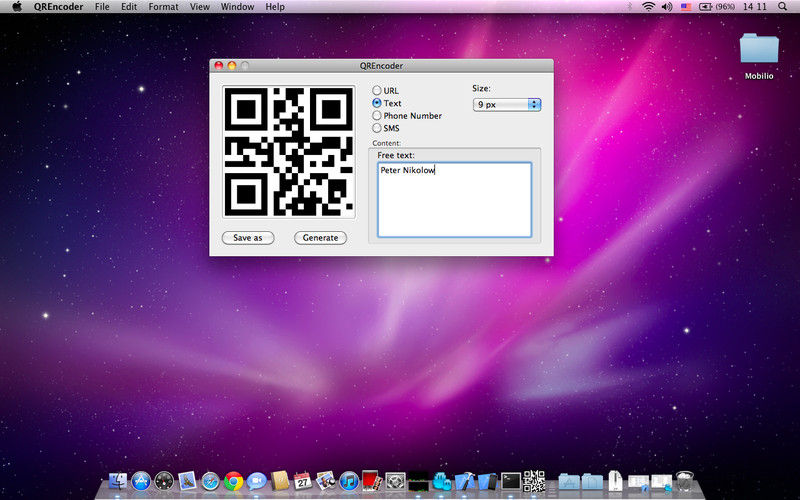Choose the SMS radio option

(377, 128)
